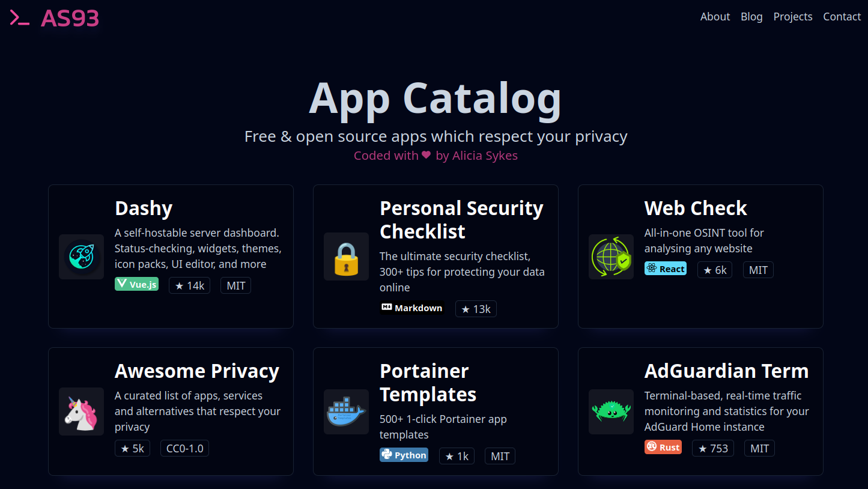Screen dimensions: 868x489
Task: Click the MIT license badge on Web Check
Action: click(758, 270)
